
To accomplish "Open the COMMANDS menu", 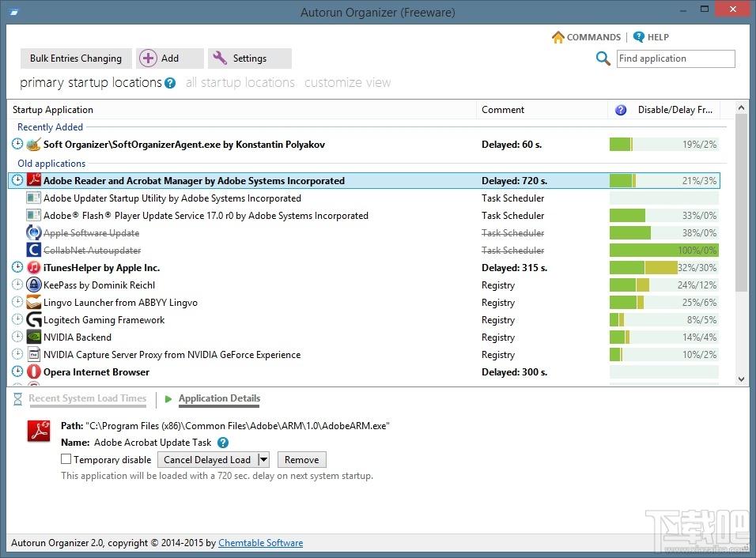I will click(x=586, y=37).
